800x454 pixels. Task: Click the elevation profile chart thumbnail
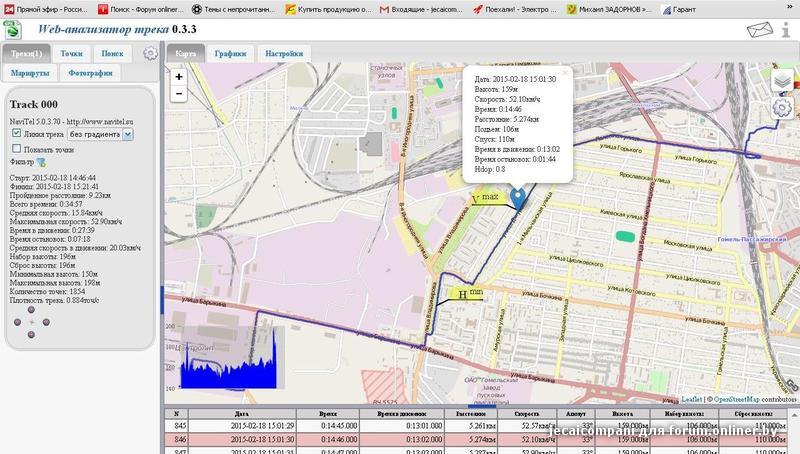[x=228, y=359]
